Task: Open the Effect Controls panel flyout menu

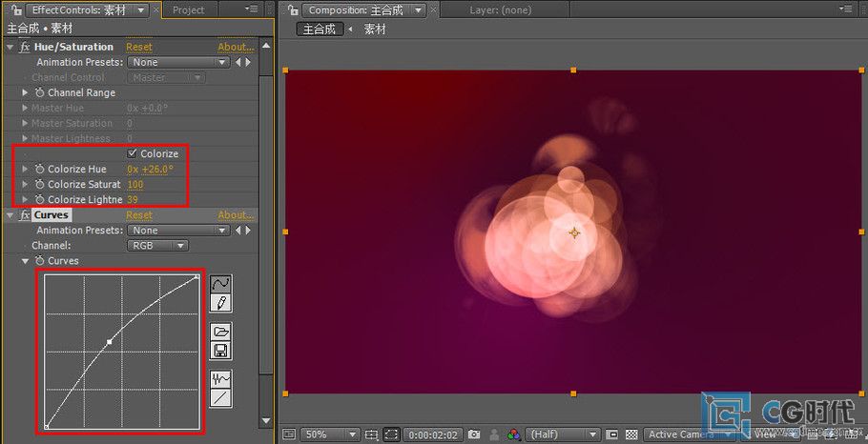Action: coord(251,10)
